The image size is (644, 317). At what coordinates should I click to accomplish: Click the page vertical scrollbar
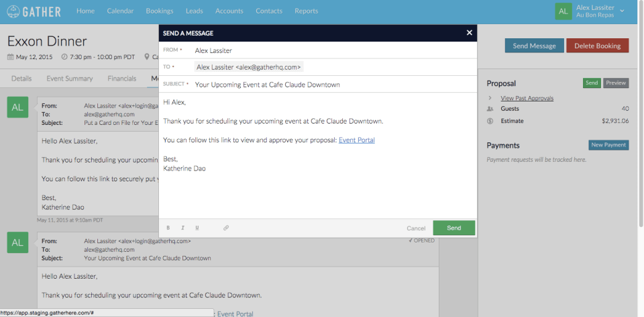[x=641, y=113]
